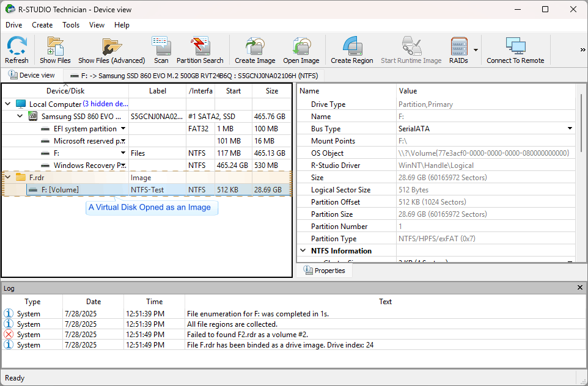Viewport: 588px width, 386px height.
Task: Open the F: partition dropdown arrow
Action: point(123,153)
